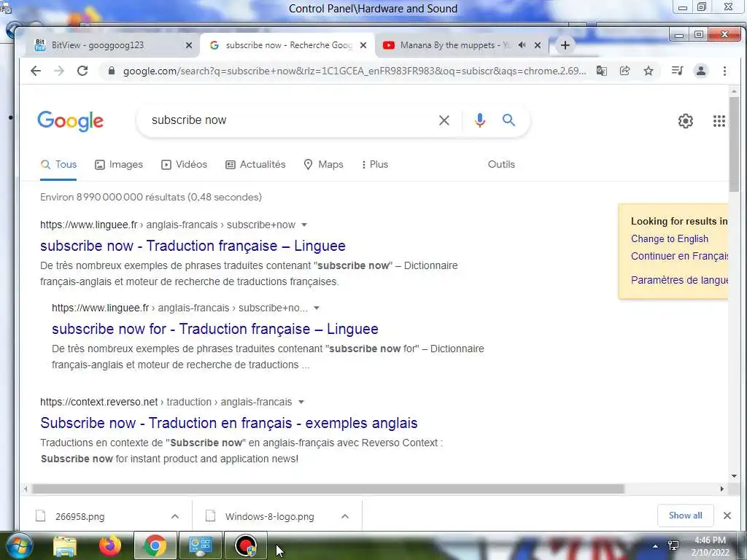
Task: Expand options arrow for indented linguee result
Action: 317,308
